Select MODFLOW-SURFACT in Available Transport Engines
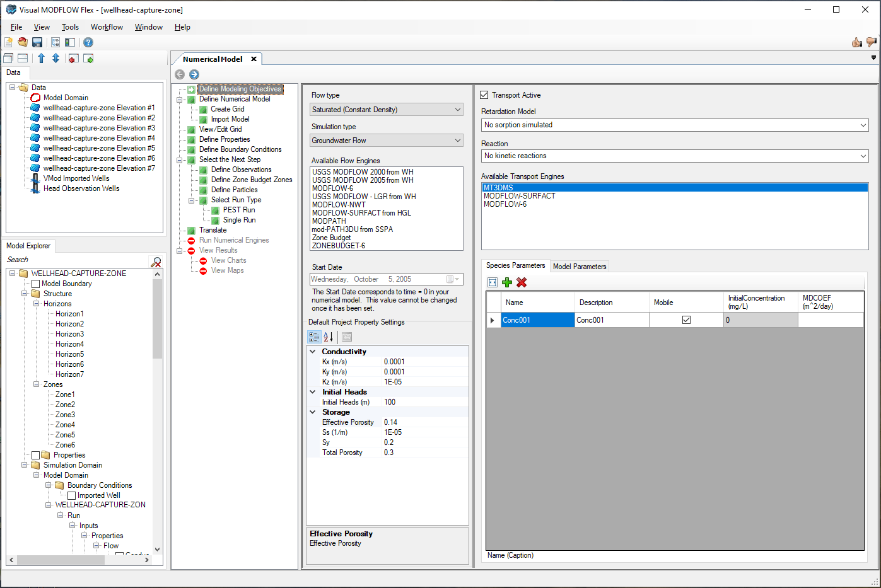This screenshot has height=588, width=881. coord(518,195)
